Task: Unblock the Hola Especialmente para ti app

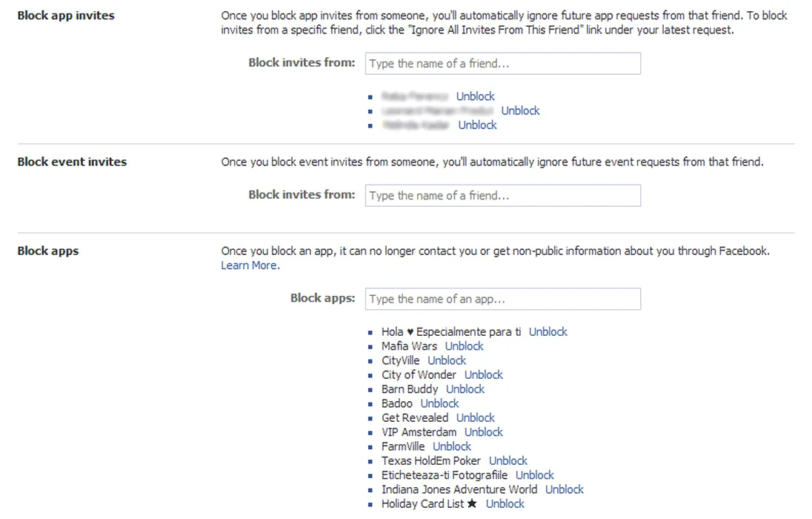Action: tap(548, 332)
